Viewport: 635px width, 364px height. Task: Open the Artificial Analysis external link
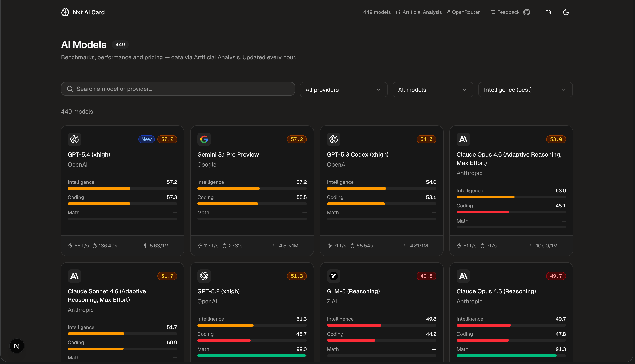click(x=419, y=12)
